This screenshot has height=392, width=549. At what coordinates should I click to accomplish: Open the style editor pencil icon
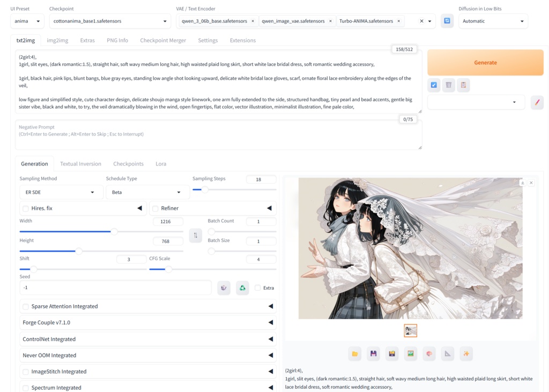point(537,102)
